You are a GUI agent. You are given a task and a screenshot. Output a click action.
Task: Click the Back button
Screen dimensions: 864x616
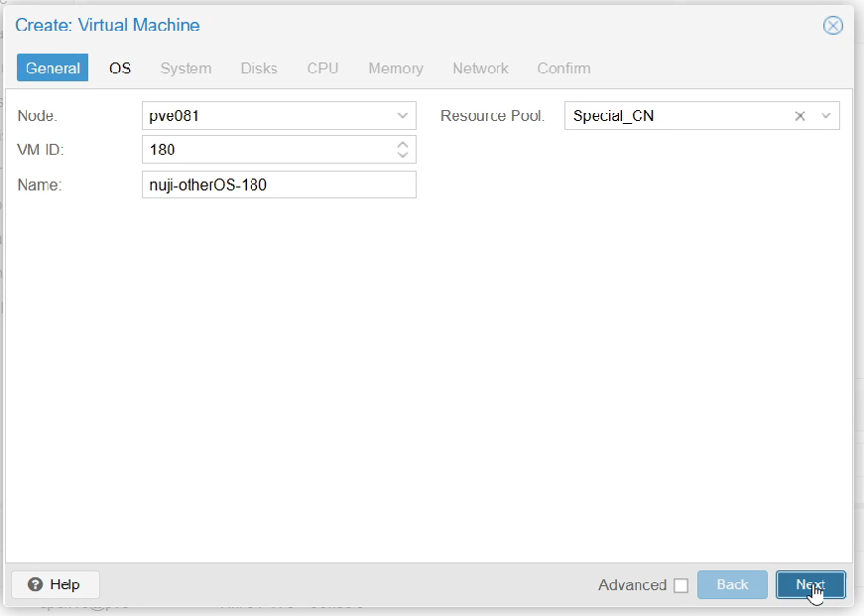[x=732, y=584]
